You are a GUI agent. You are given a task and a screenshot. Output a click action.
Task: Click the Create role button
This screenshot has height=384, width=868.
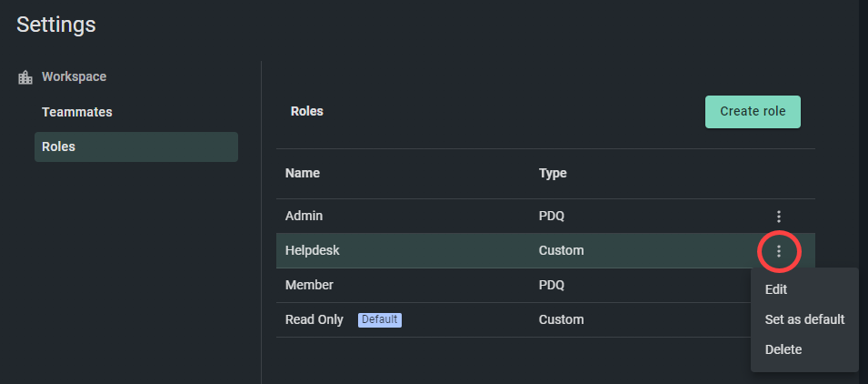[x=753, y=111]
